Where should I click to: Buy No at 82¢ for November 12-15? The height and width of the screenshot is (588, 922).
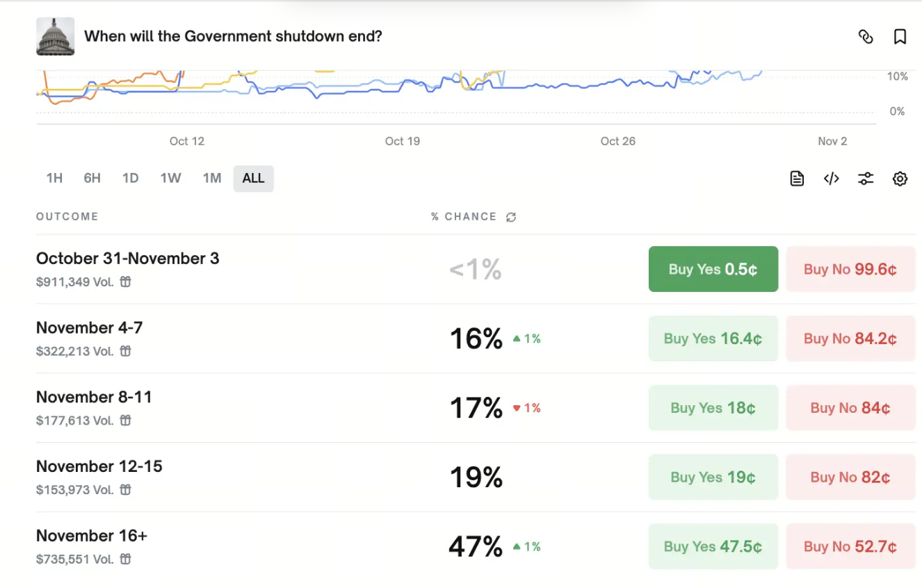(x=850, y=477)
